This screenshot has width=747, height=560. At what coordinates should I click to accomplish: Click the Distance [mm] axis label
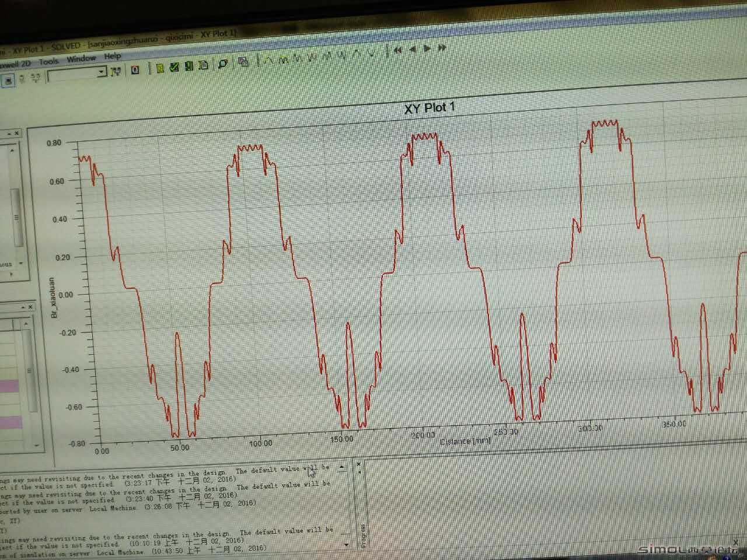465,442
